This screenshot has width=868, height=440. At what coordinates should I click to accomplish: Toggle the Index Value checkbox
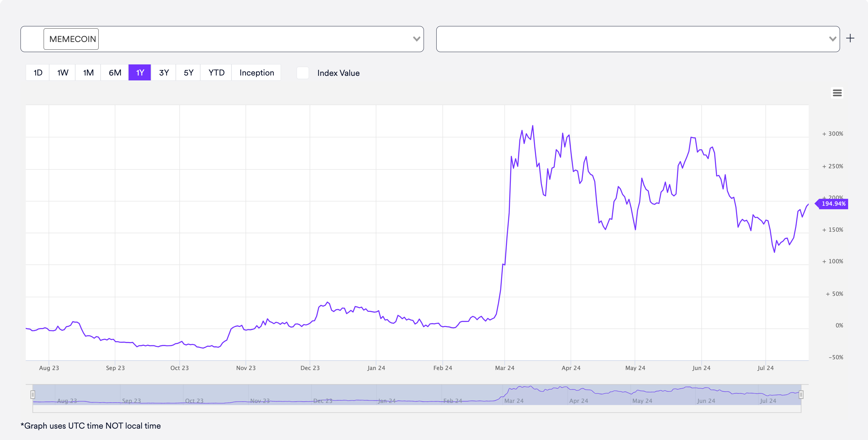[x=302, y=73]
